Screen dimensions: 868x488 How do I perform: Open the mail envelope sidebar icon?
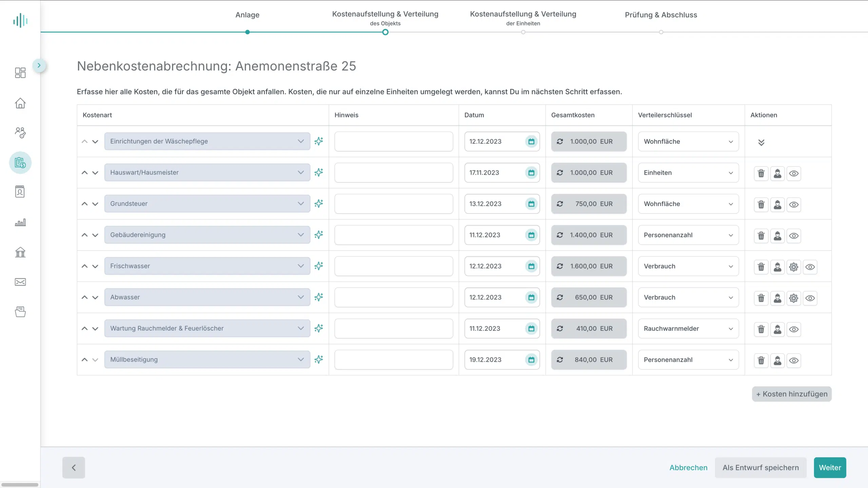pos(20,282)
